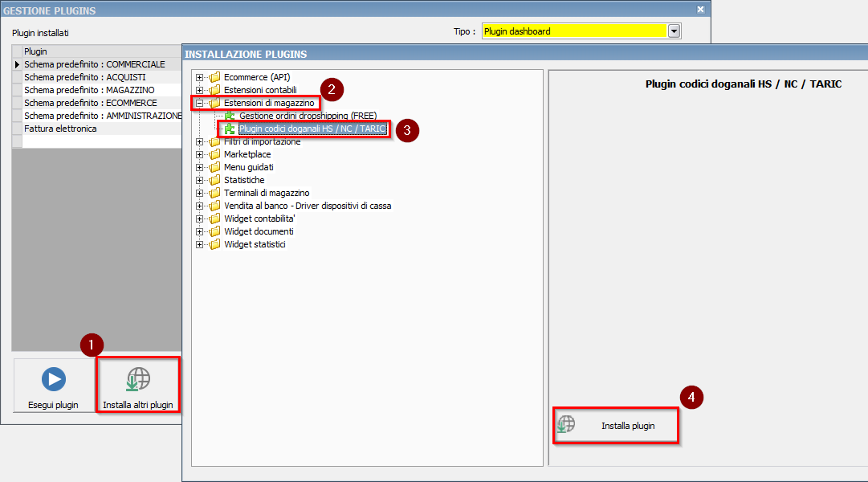The height and width of the screenshot is (482, 868).
Task: Click the Statistiche folder icon
Action: tap(214, 180)
